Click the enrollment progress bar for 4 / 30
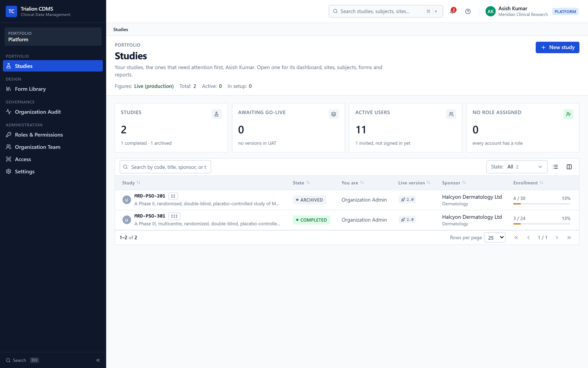This screenshot has width=588, height=368. (542, 204)
